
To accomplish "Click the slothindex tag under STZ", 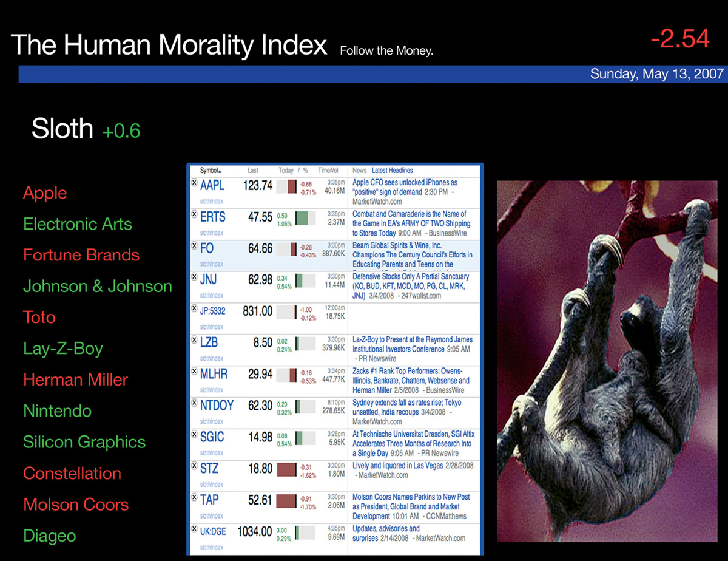I will (x=212, y=484).
